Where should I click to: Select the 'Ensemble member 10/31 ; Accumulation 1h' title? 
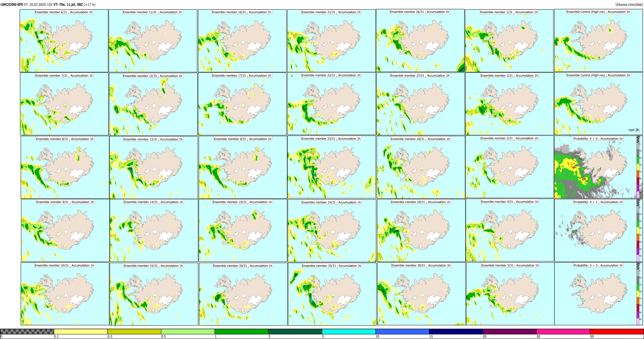64,265
